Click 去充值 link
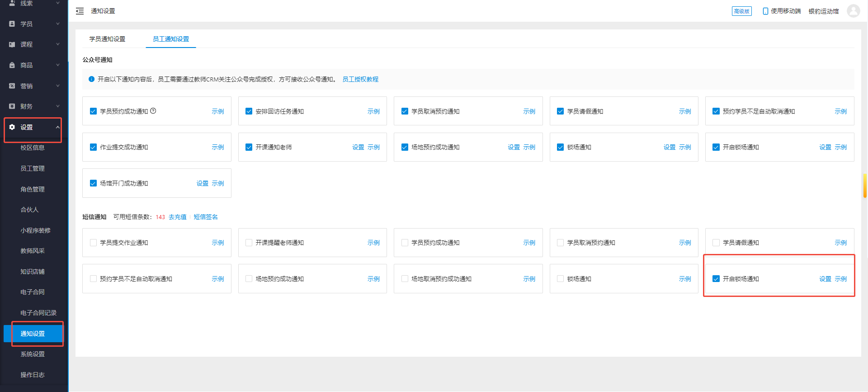This screenshot has width=868, height=392. (178, 217)
